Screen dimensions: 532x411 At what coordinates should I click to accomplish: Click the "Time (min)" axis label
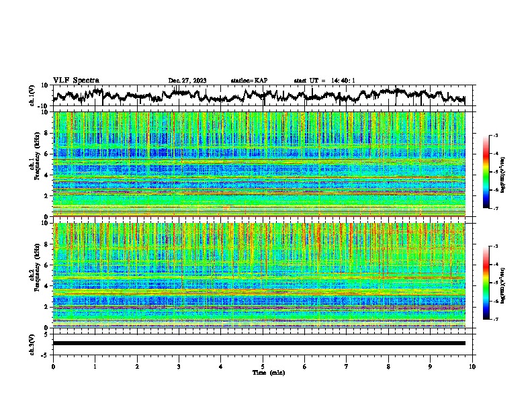point(269,373)
